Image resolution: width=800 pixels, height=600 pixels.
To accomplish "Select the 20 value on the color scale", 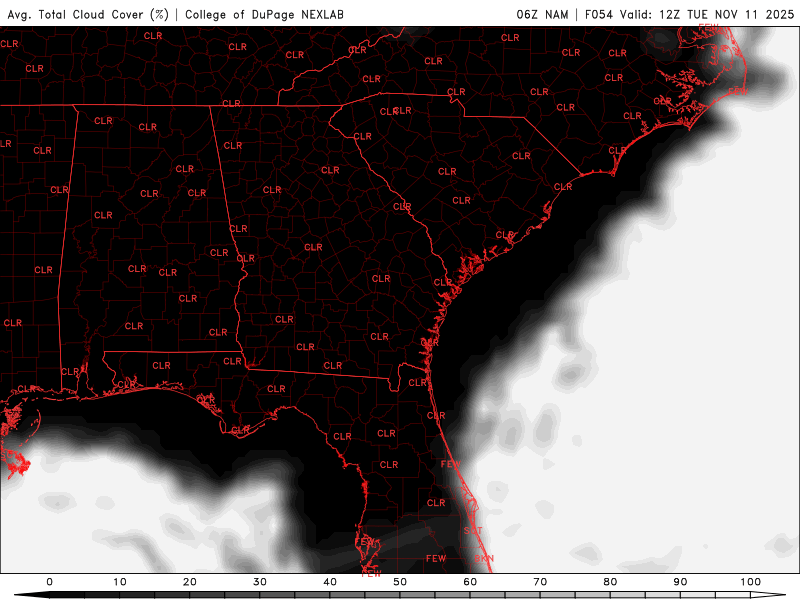I will click(x=190, y=582).
